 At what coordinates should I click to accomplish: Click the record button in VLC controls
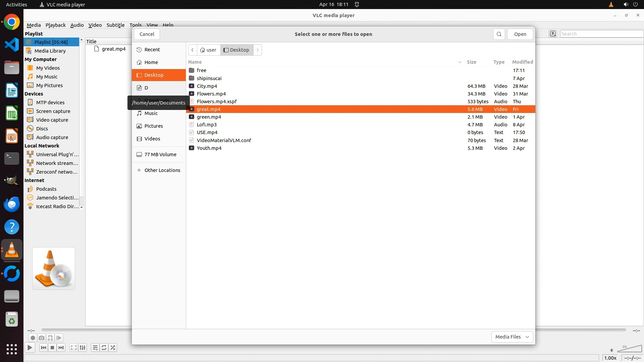33,338
